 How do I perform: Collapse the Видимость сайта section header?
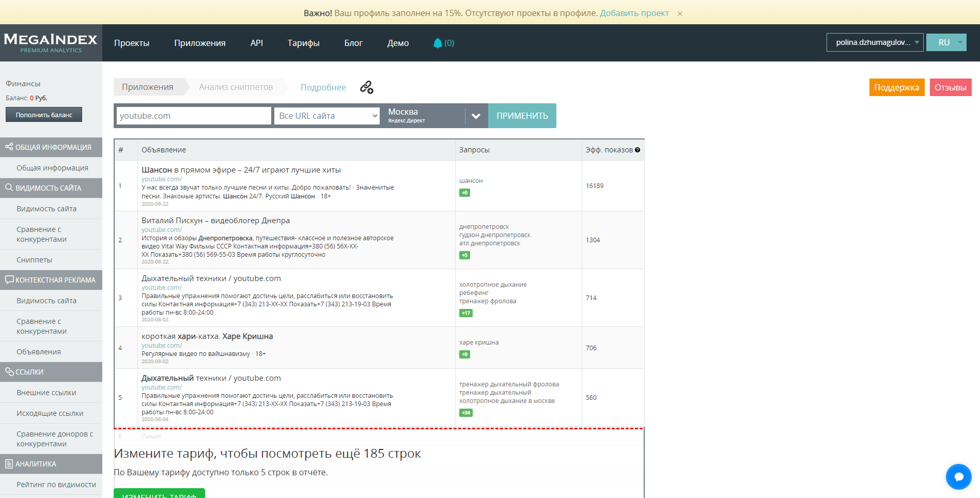click(51, 188)
